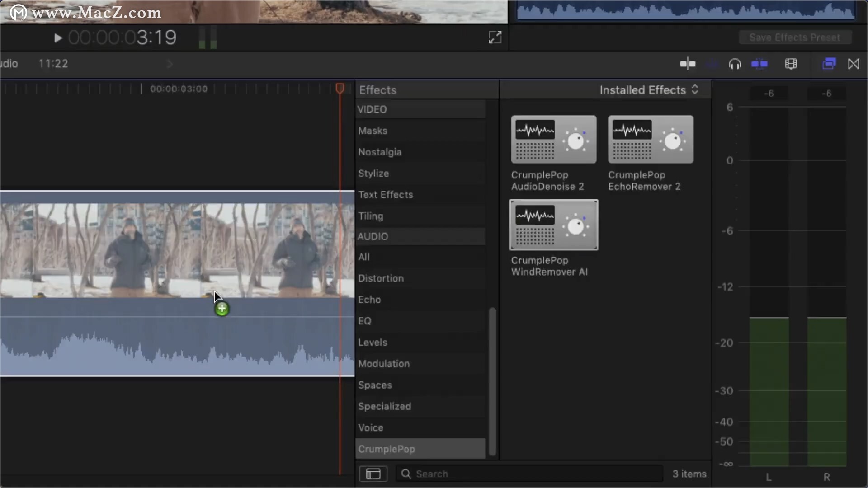Select the Distortion audio category

[x=381, y=278]
